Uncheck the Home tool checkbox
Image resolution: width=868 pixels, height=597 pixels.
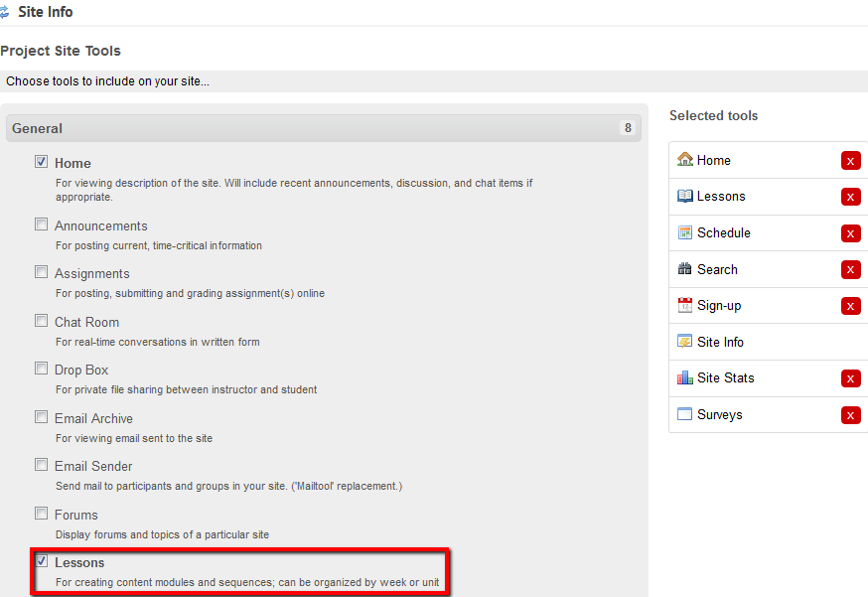tap(42, 161)
